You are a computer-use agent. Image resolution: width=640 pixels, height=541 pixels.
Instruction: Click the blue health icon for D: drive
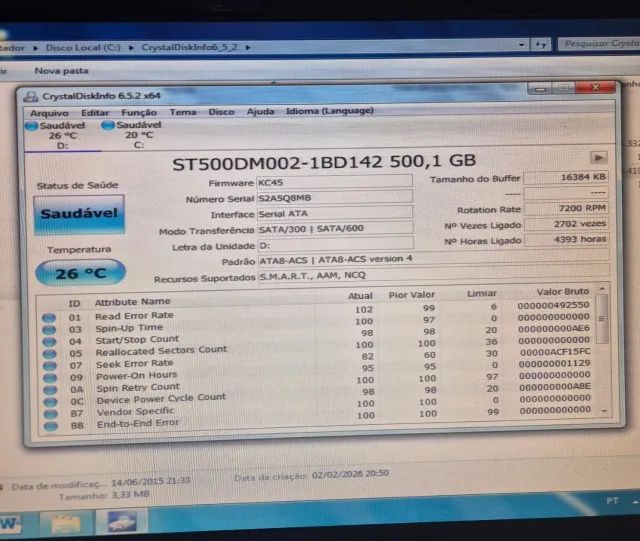[x=31, y=126]
